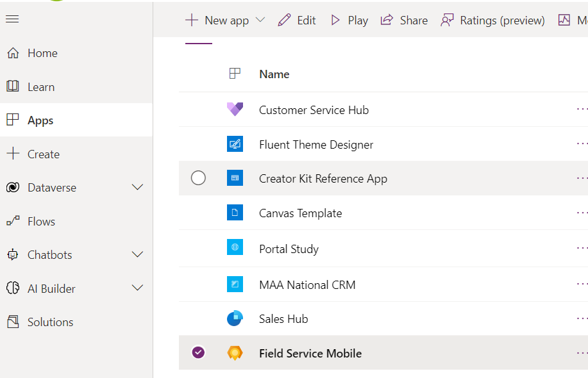Open Create in the sidebar
The width and height of the screenshot is (588, 378).
pyautogui.click(x=76, y=154)
